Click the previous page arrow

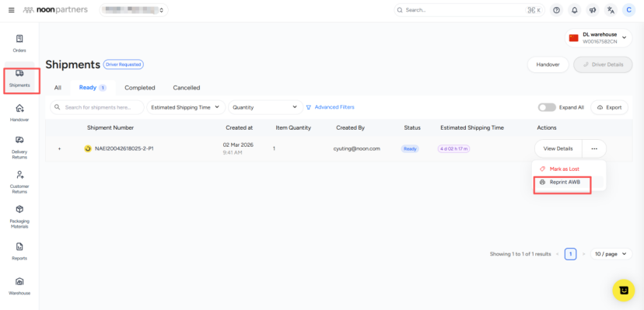[x=558, y=254]
